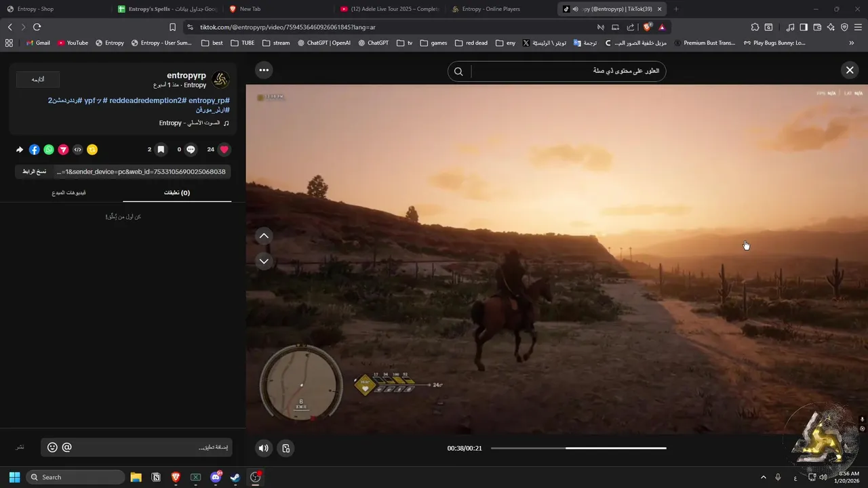Open the share page icon in the address bar
Screen dimensions: 868x488
pos(631,27)
